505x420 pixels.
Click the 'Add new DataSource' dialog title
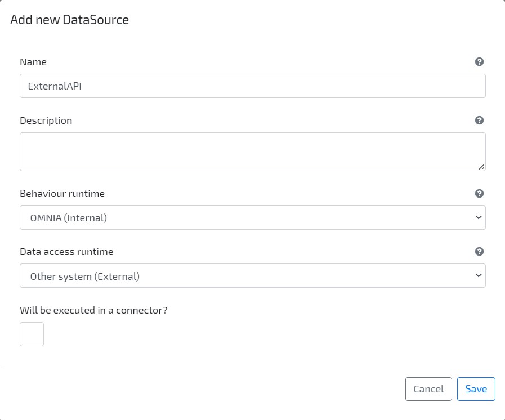tap(70, 20)
